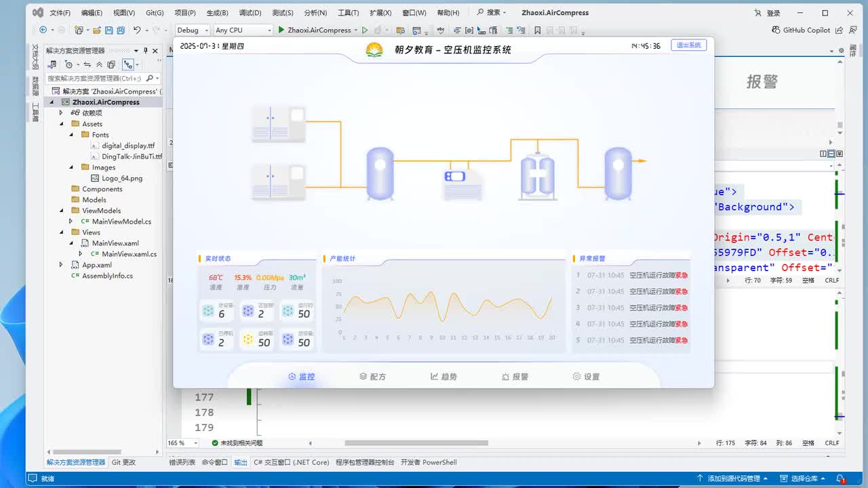
Task: Expand the MainViewModel.cs node
Action: coord(71,222)
